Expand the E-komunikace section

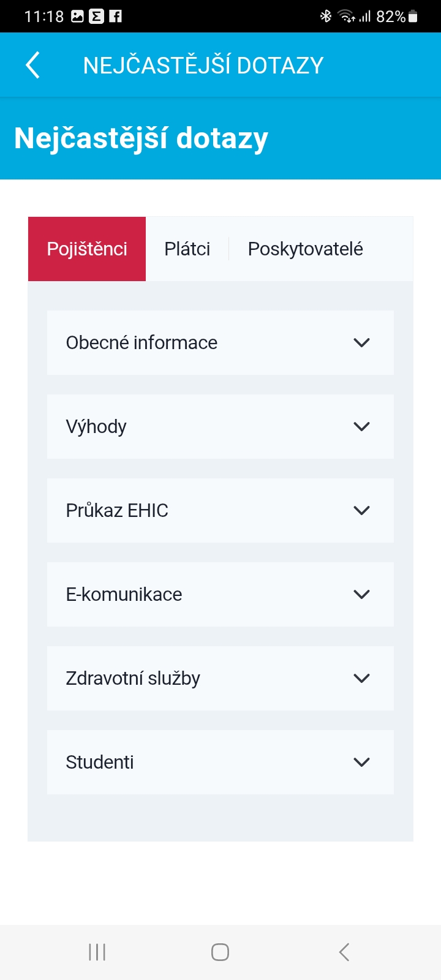(221, 594)
